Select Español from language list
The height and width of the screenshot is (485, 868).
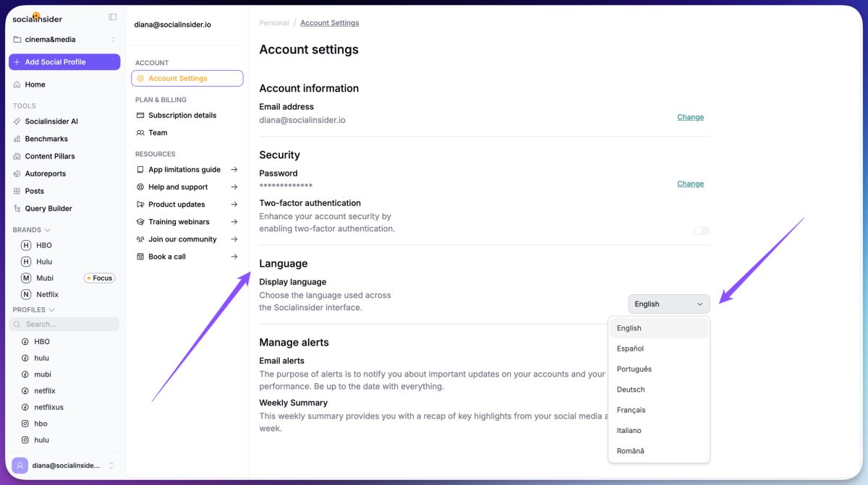pos(659,348)
